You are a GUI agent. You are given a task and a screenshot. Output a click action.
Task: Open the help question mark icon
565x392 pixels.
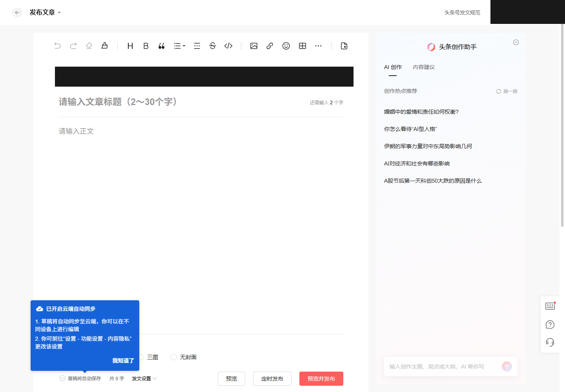[x=550, y=325]
